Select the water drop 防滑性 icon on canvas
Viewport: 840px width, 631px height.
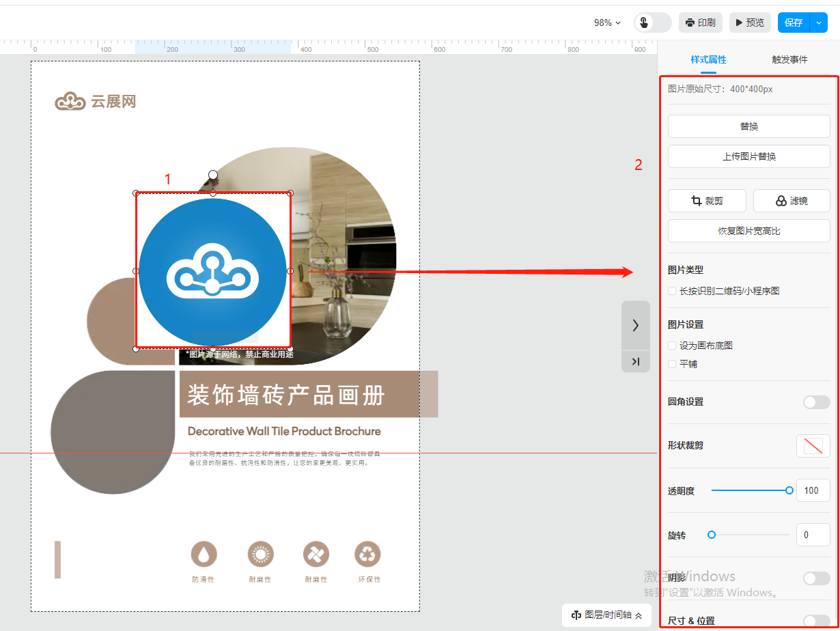[x=204, y=555]
